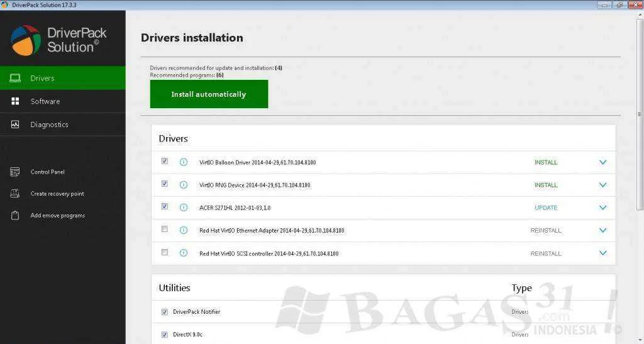Image resolution: width=644 pixels, height=344 pixels.
Task: Click the Install automatically button
Action: click(x=209, y=94)
